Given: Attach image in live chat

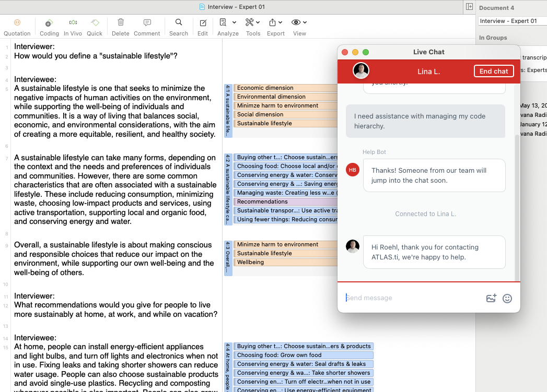Looking at the screenshot, I should click(491, 299).
